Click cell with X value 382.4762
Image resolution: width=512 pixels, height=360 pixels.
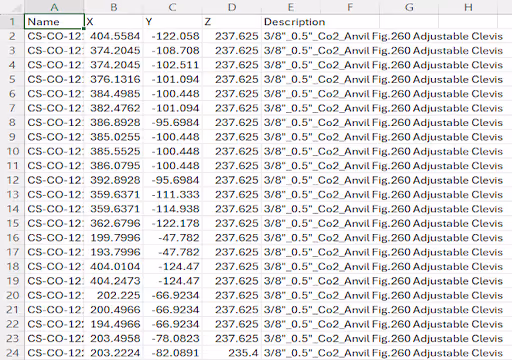pos(113,108)
